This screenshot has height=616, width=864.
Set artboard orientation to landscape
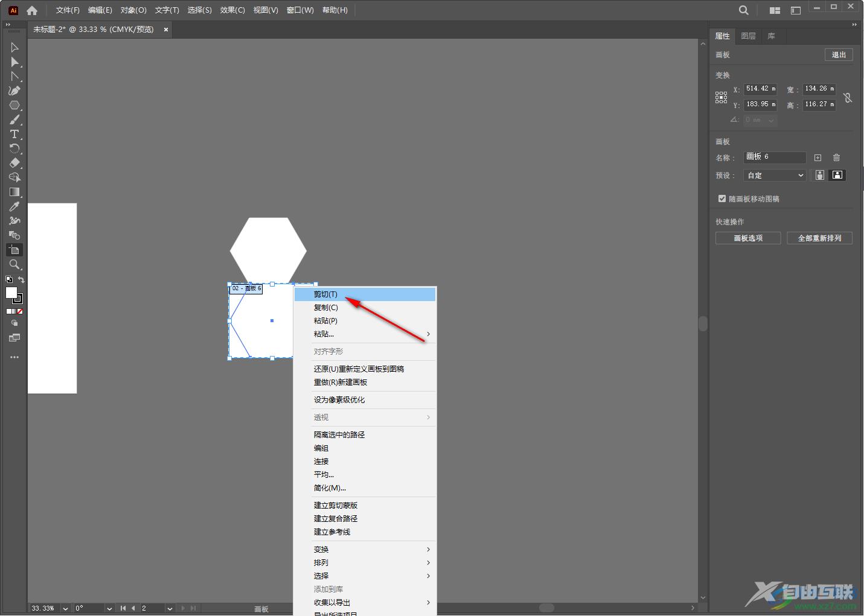(x=837, y=176)
